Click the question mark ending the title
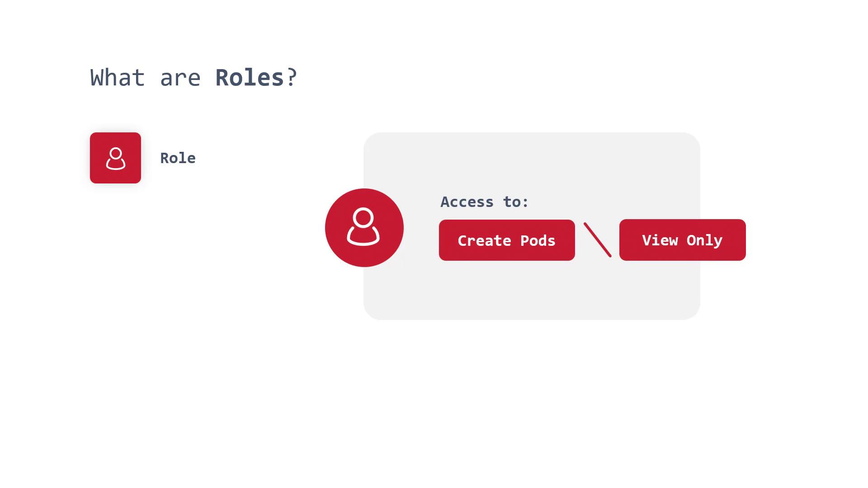This screenshot has height=488, width=868. click(292, 78)
